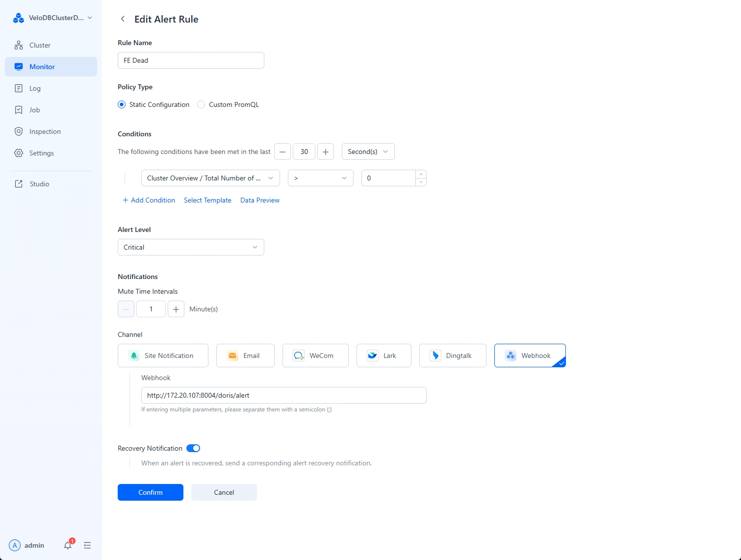Image resolution: width=741 pixels, height=560 pixels.
Task: Choose Custom PromQL policy type
Action: coord(201,104)
